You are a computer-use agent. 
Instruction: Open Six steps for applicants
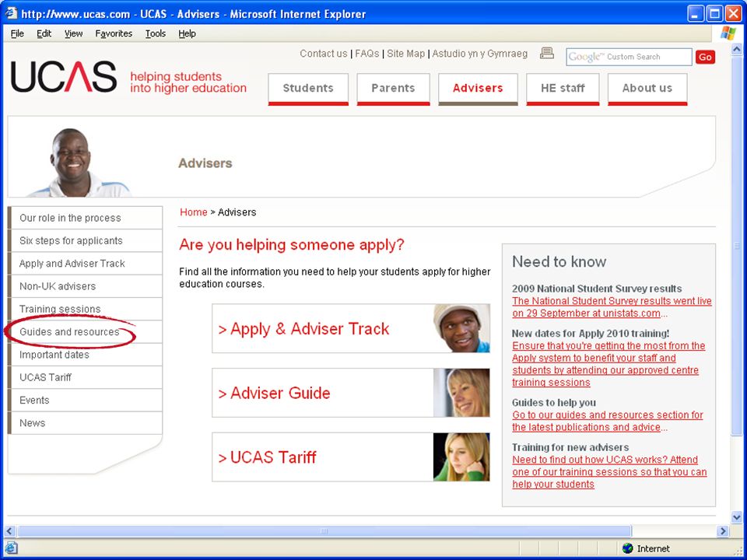click(x=86, y=240)
